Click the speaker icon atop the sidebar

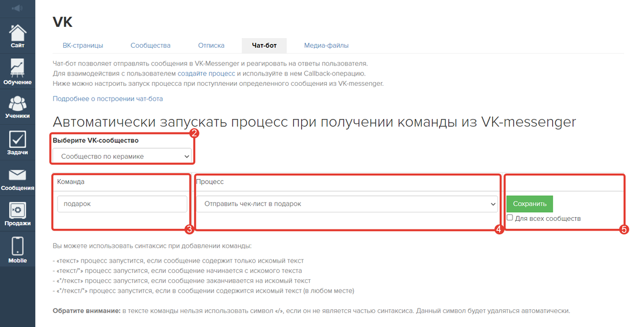17,9
